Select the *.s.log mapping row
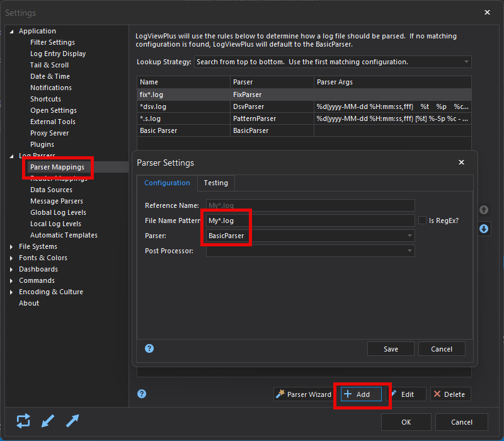The width and height of the screenshot is (504, 441). 304,118
